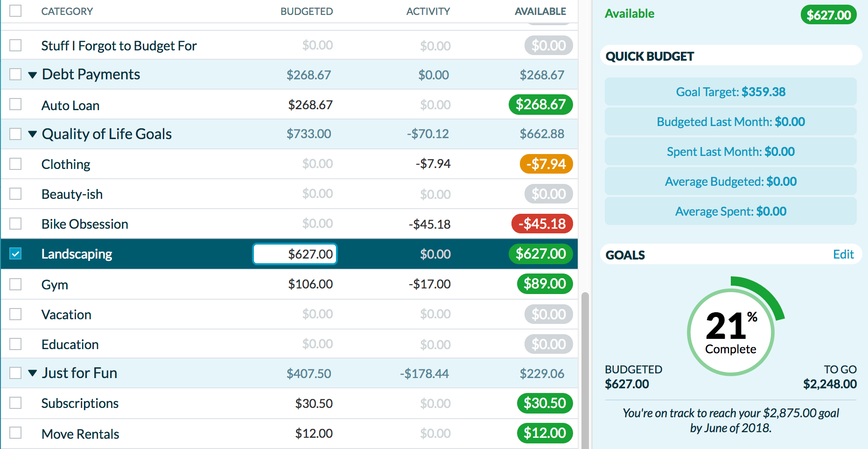
Task: Collapse the Quality of Life Goals group
Action: click(32, 134)
